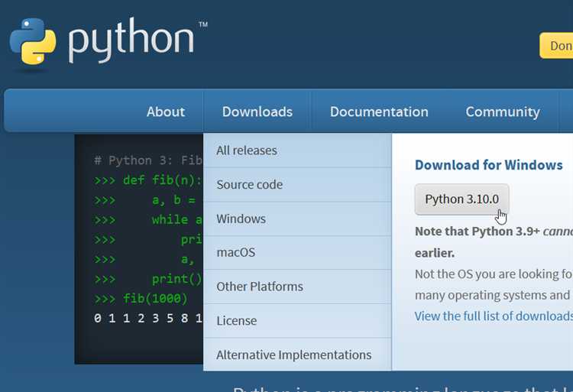The width and height of the screenshot is (573, 392).
Task: Choose macOS in the Downloads menu
Action: [x=297, y=252]
